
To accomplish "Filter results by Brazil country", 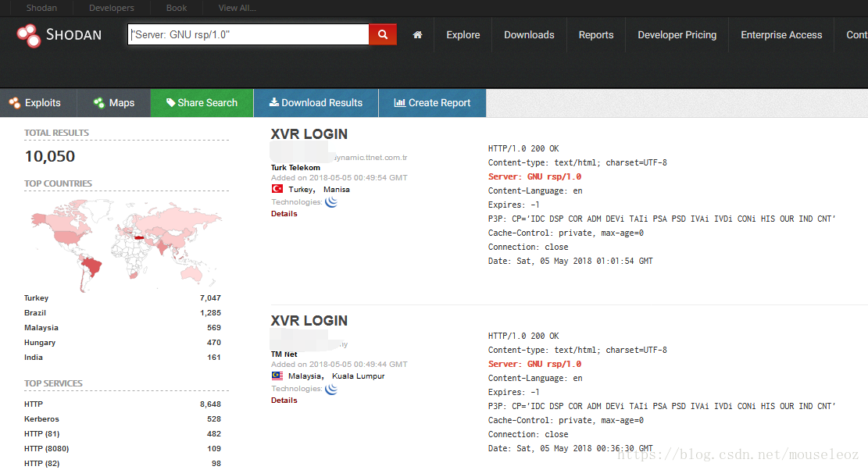I will click(35, 313).
